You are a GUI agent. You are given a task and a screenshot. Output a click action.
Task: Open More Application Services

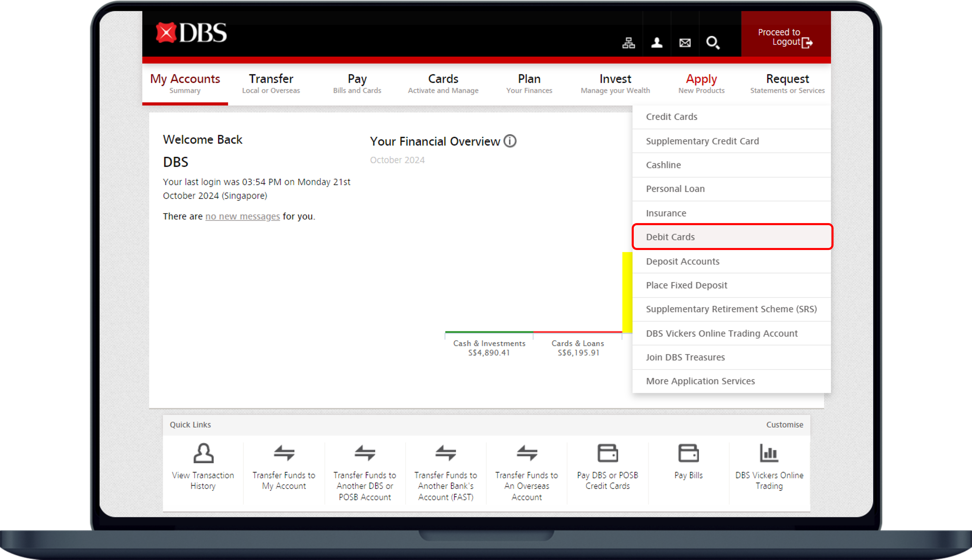pos(731,381)
